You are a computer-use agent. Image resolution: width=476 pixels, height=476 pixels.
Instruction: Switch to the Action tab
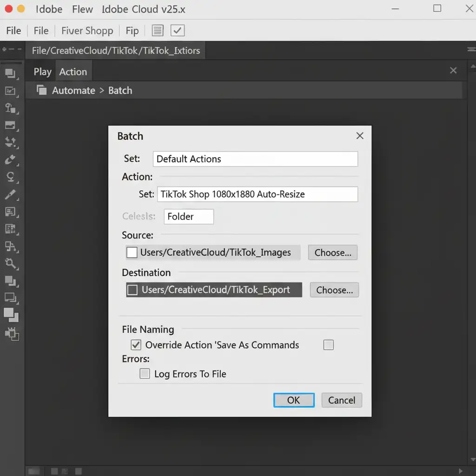click(73, 72)
